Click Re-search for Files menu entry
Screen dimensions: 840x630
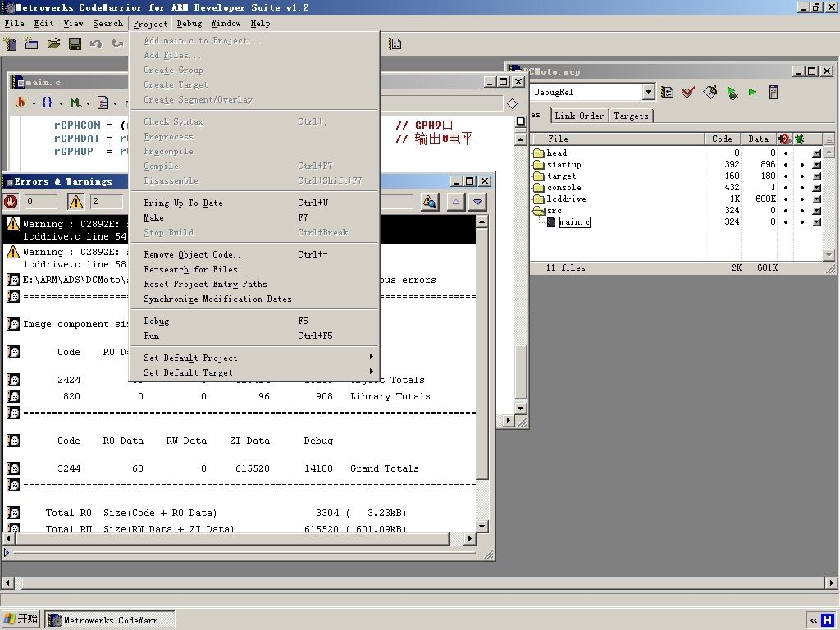(254, 269)
